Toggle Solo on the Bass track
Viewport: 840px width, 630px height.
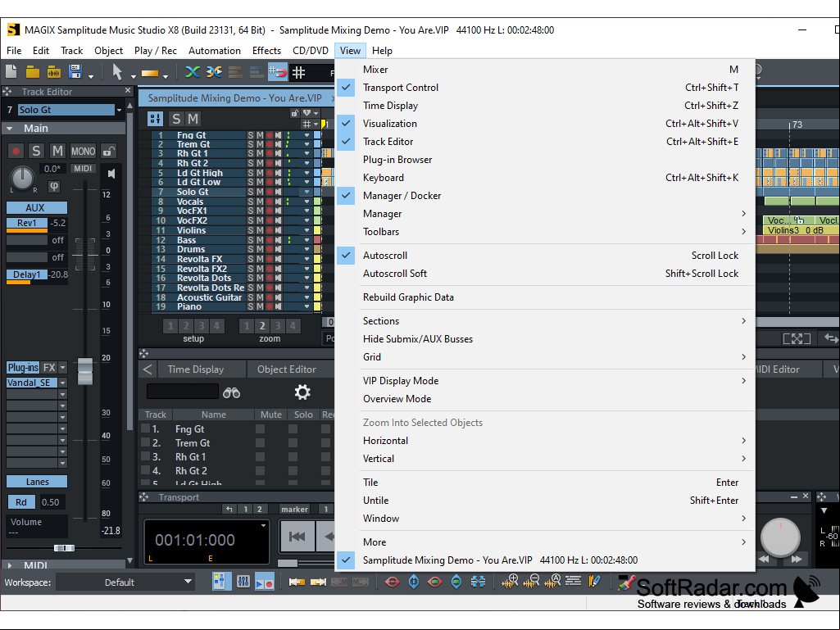(x=250, y=240)
